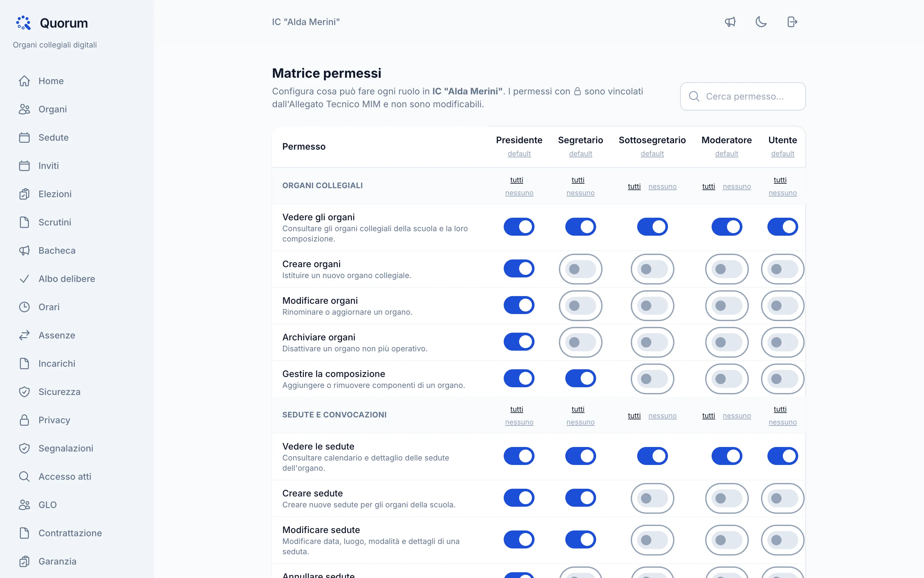Click nessuno for Sottosegretario in Organi Collegiali

[x=663, y=187]
